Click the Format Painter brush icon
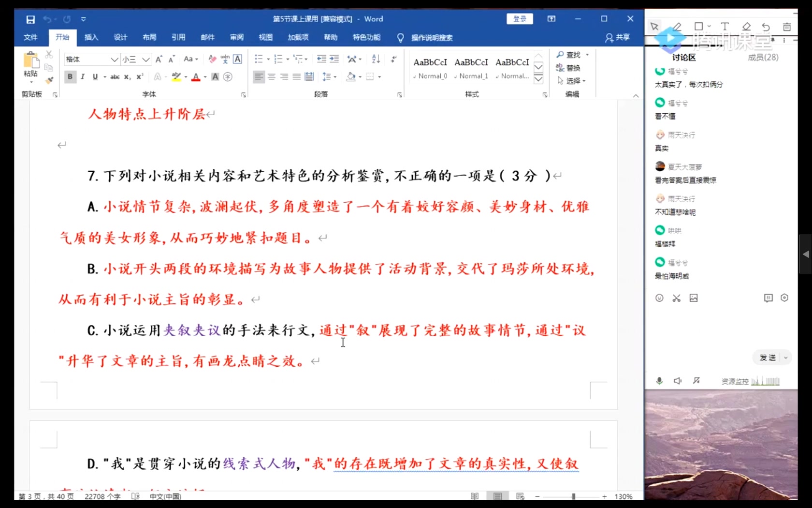Viewport: 812px width, 508px height. tap(49, 80)
